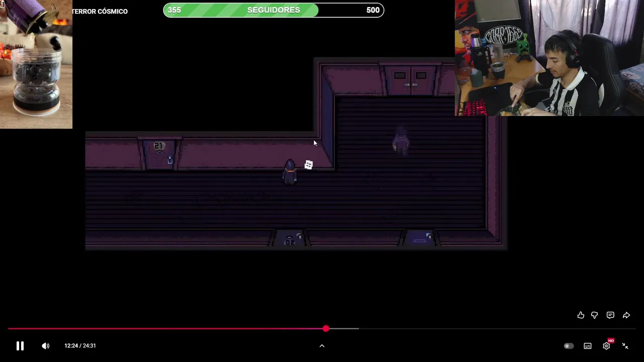
Task: Click the follower goal number 500
Action: click(x=373, y=10)
